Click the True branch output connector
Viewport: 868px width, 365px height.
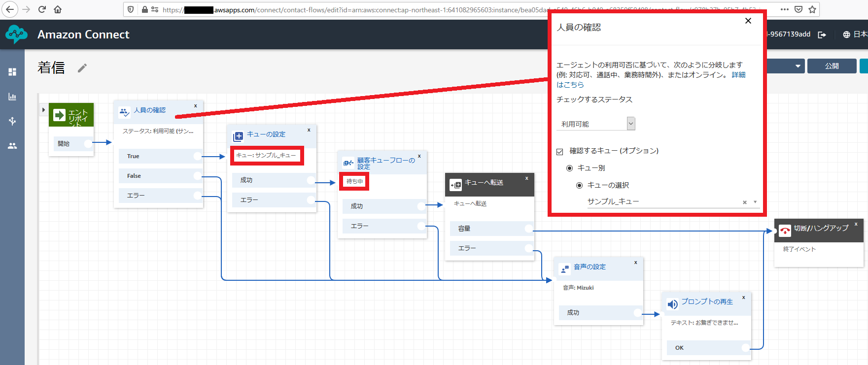[197, 156]
